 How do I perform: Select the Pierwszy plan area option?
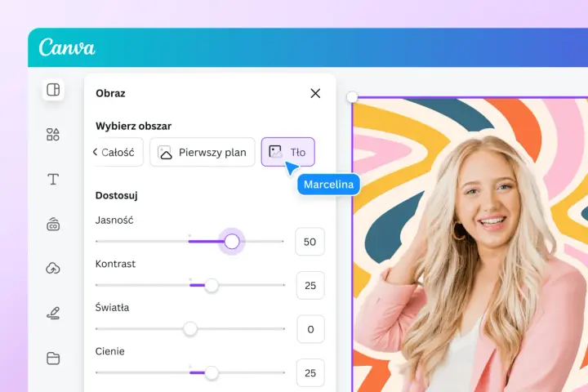tap(203, 152)
